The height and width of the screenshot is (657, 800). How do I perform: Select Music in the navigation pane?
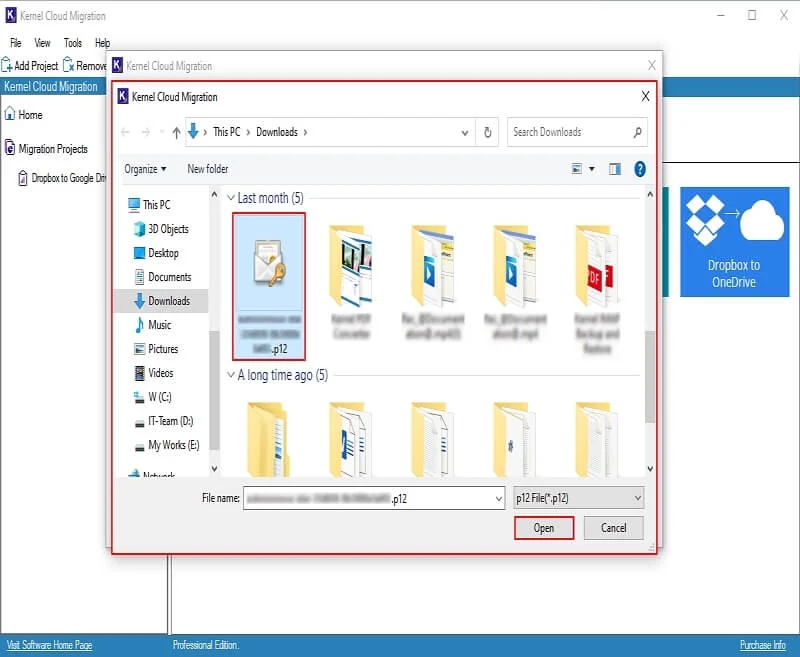pos(153,325)
